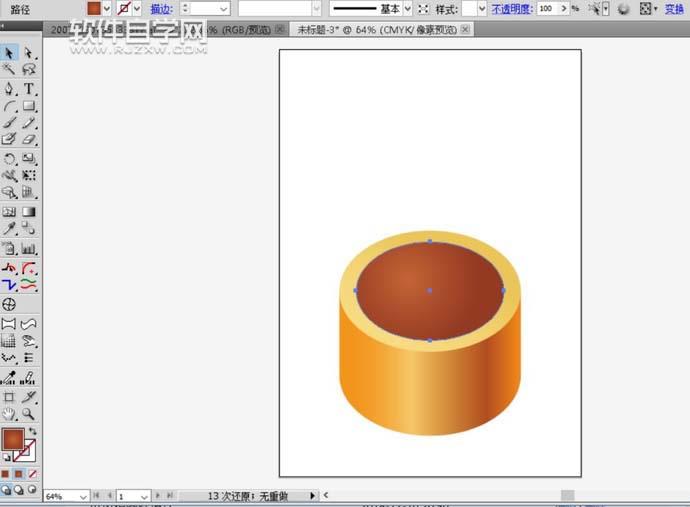Select the Type tool
The height and width of the screenshot is (507, 690).
click(29, 88)
